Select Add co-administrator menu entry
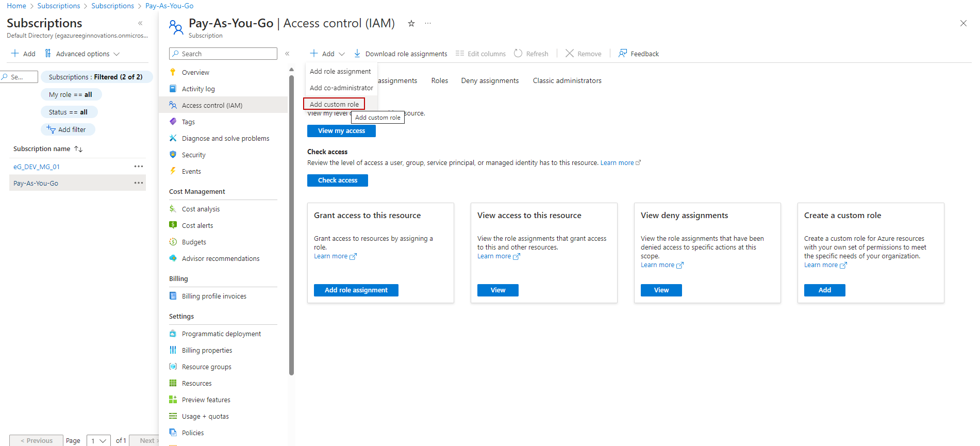 pos(341,88)
